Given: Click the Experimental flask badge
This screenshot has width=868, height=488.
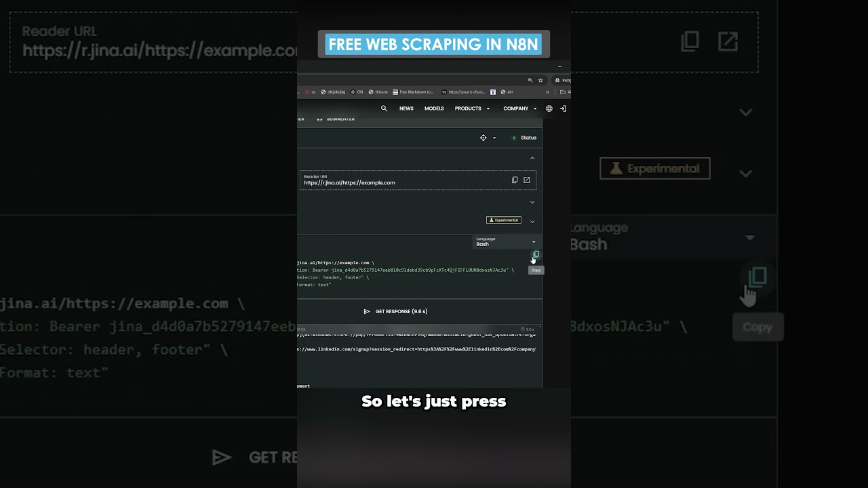Looking at the screenshot, I should 504,220.
